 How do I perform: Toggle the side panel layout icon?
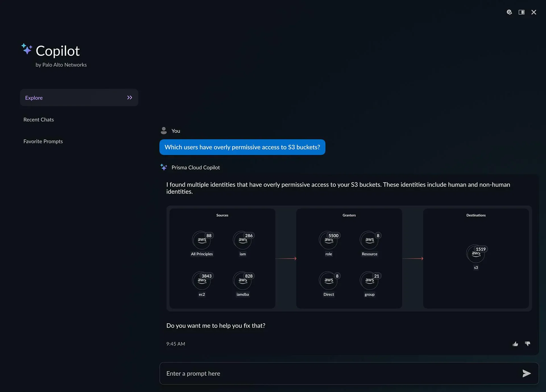pos(522,12)
